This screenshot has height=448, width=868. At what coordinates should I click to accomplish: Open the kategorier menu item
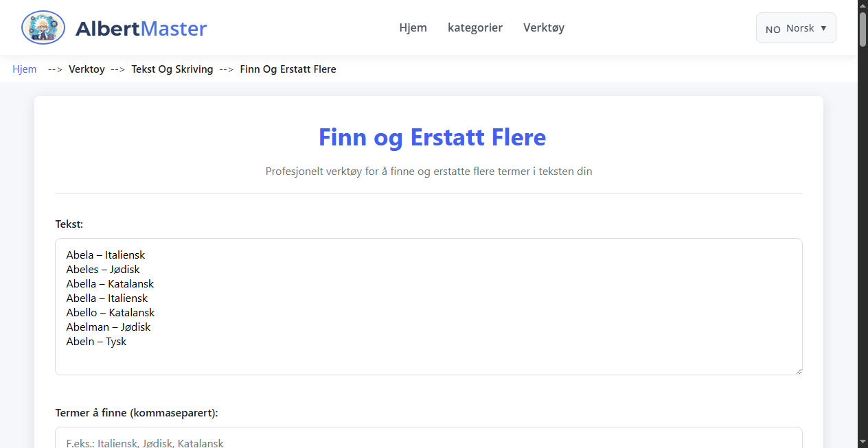(475, 27)
